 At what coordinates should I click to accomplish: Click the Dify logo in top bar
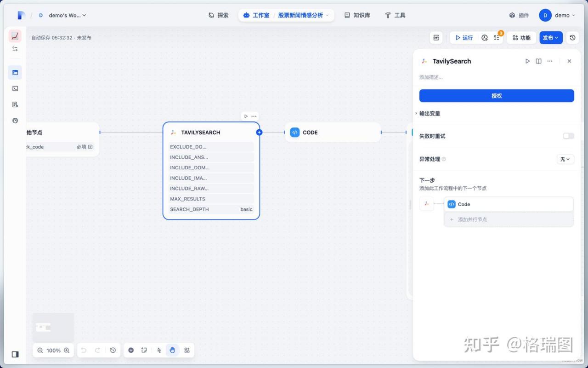(x=21, y=15)
